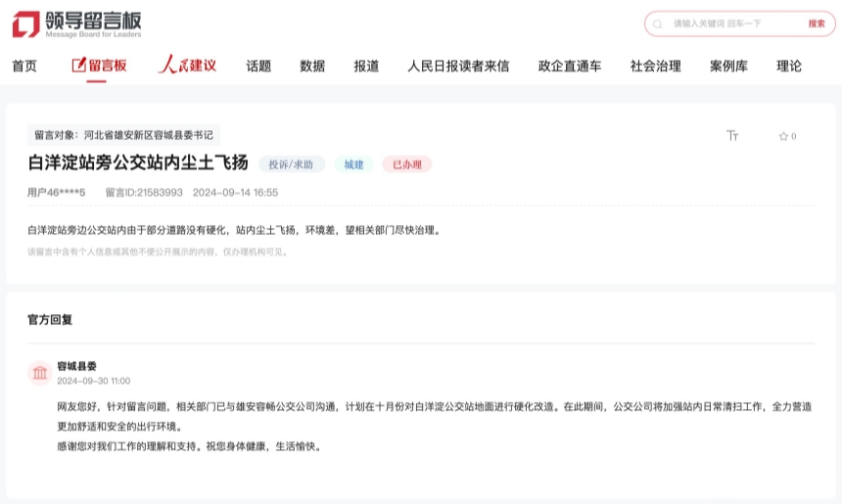Open the 报道 nav item
This screenshot has width=842, height=504.
click(366, 66)
